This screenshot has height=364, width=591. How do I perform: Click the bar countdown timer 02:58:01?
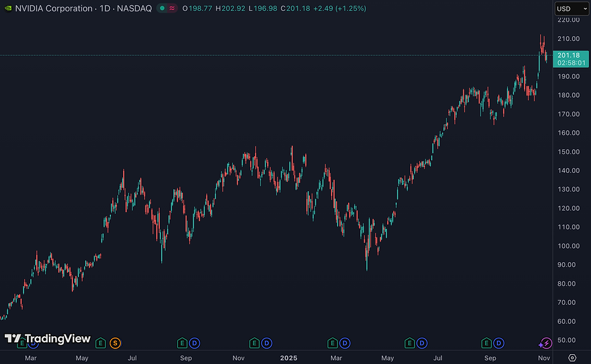pos(572,63)
